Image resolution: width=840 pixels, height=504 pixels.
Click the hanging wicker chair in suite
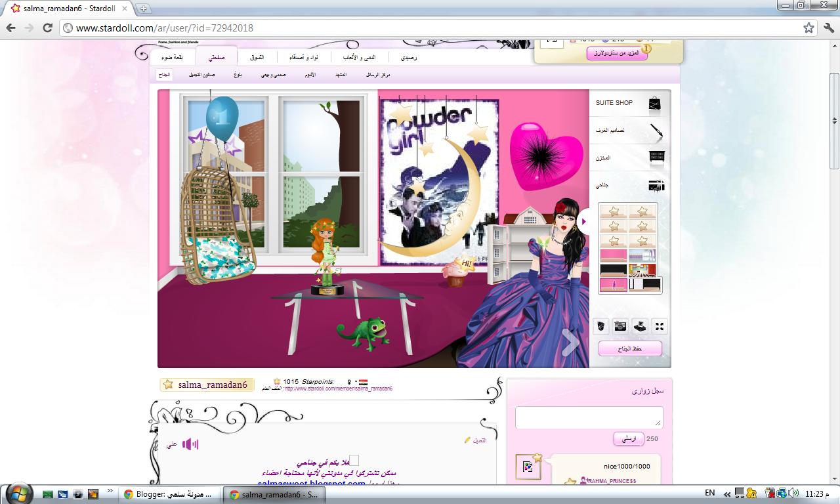(x=218, y=226)
